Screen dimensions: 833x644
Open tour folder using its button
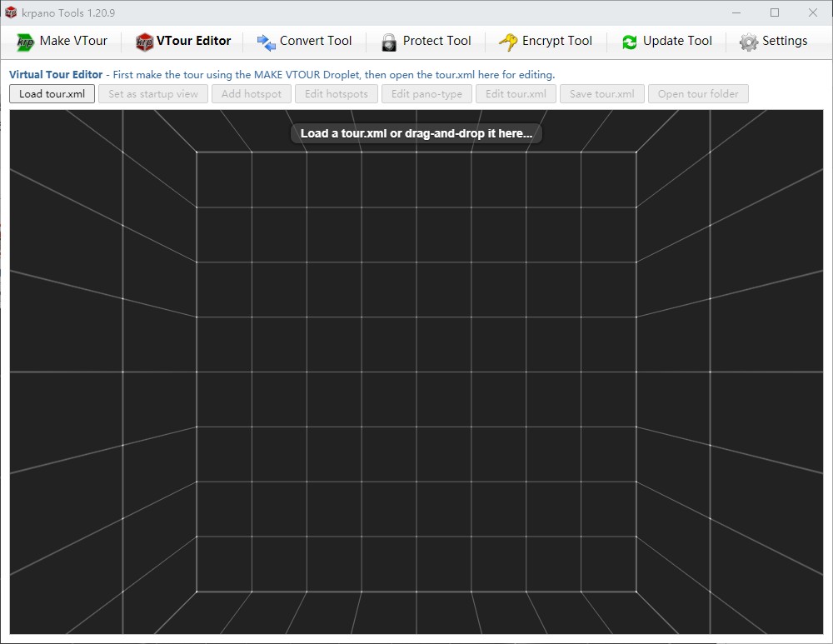click(x=698, y=94)
